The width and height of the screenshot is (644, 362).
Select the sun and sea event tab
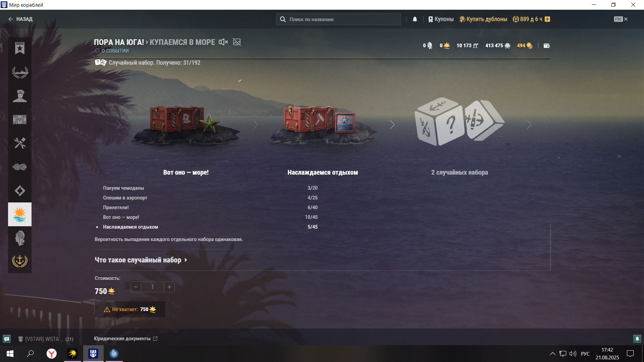click(x=20, y=215)
